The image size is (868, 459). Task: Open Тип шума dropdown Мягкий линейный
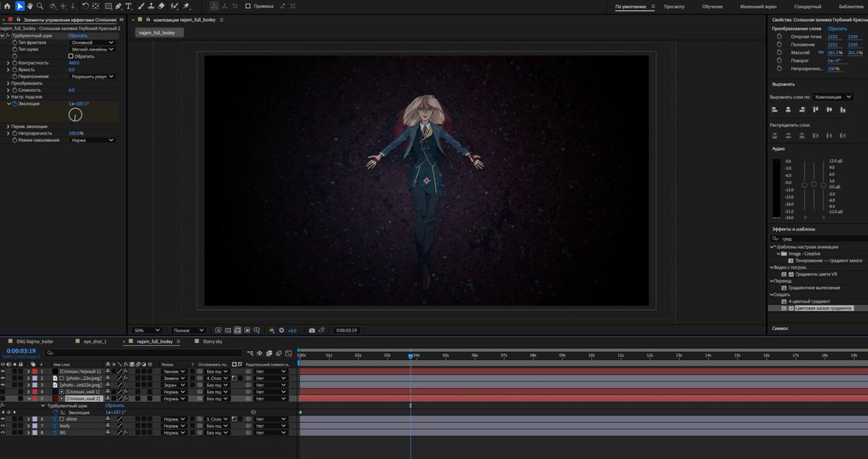coord(92,49)
